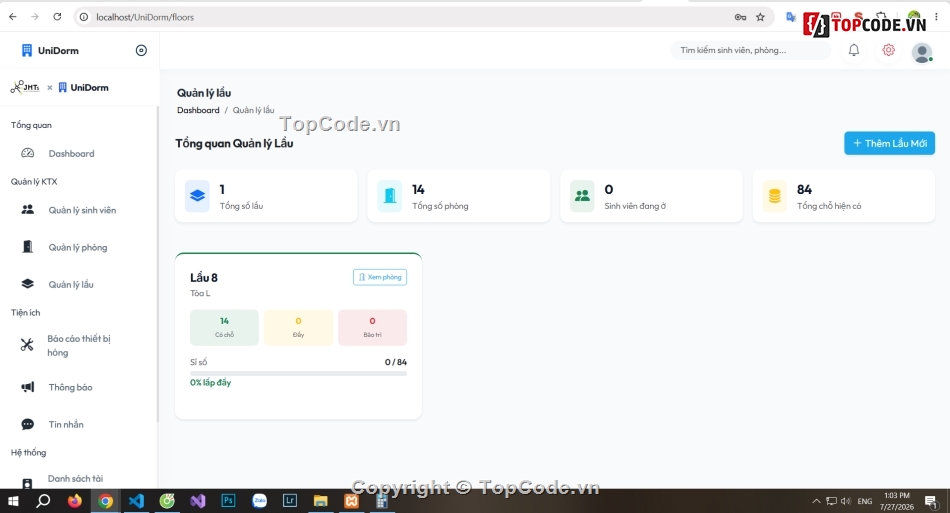950x513 pixels.
Task: Open Quản lý sinh viên page
Action: coord(82,210)
